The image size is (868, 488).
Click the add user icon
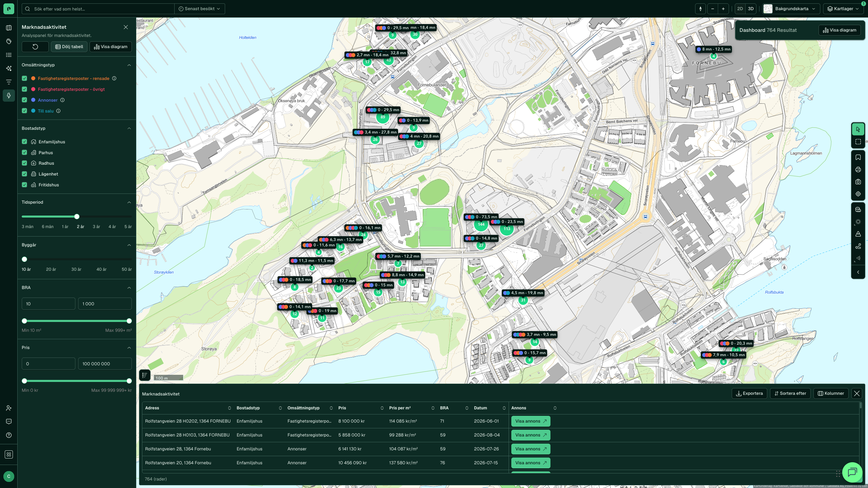pyautogui.click(x=9, y=408)
